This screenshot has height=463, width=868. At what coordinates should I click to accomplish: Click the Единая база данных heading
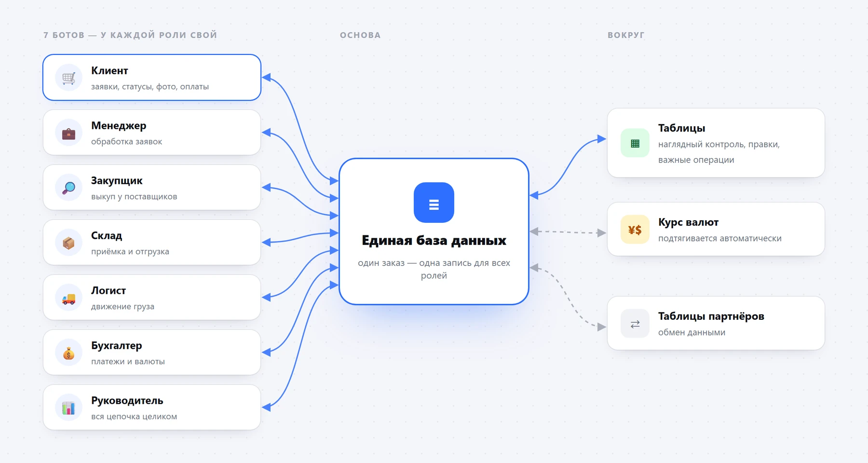(434, 241)
